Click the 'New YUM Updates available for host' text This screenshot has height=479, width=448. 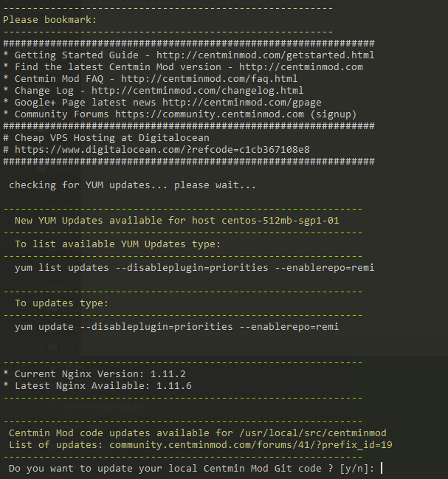tap(115, 221)
